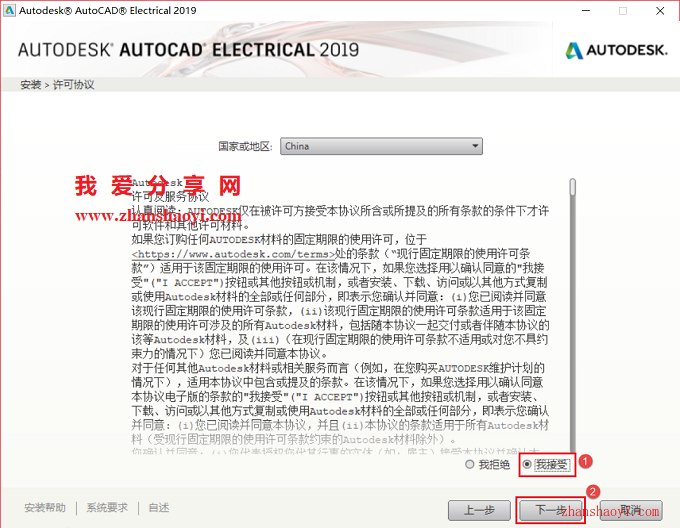Open the 国家或地区 country dropdown showing China

point(381,146)
